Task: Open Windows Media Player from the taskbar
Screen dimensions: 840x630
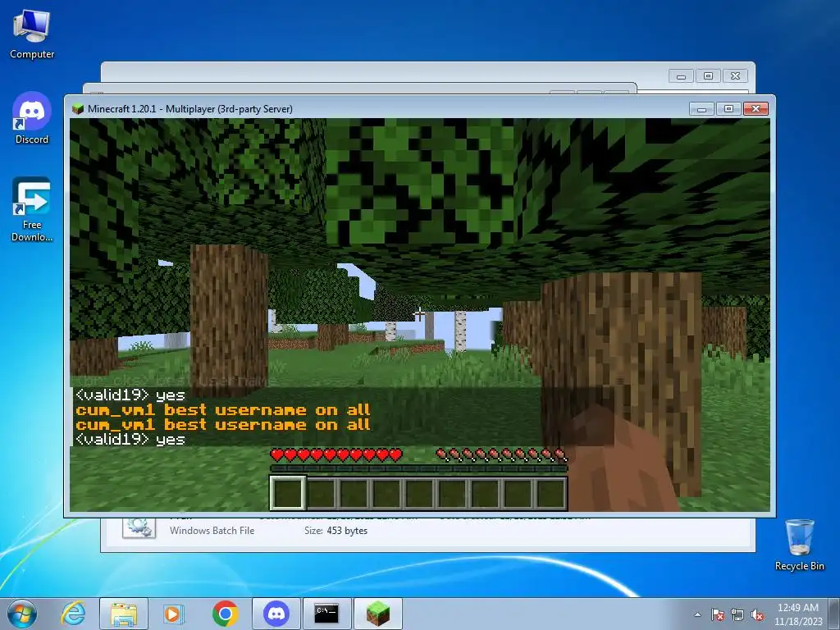Action: [173, 614]
